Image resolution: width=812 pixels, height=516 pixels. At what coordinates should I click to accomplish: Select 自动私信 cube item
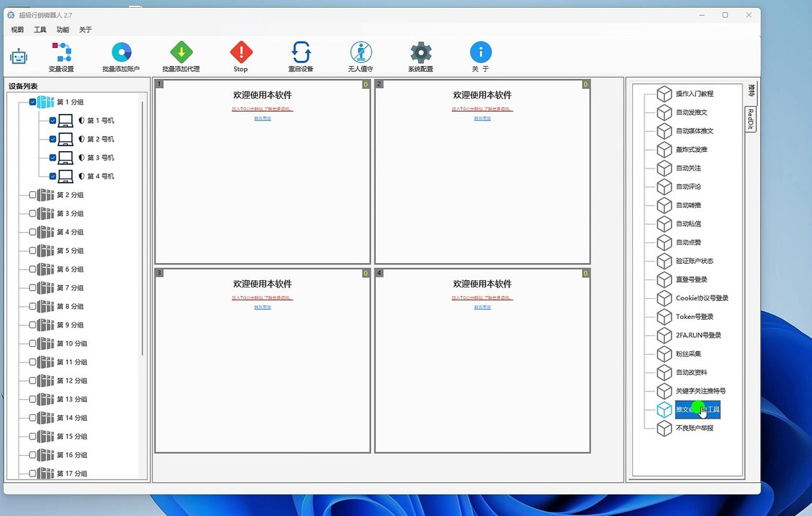click(x=679, y=224)
